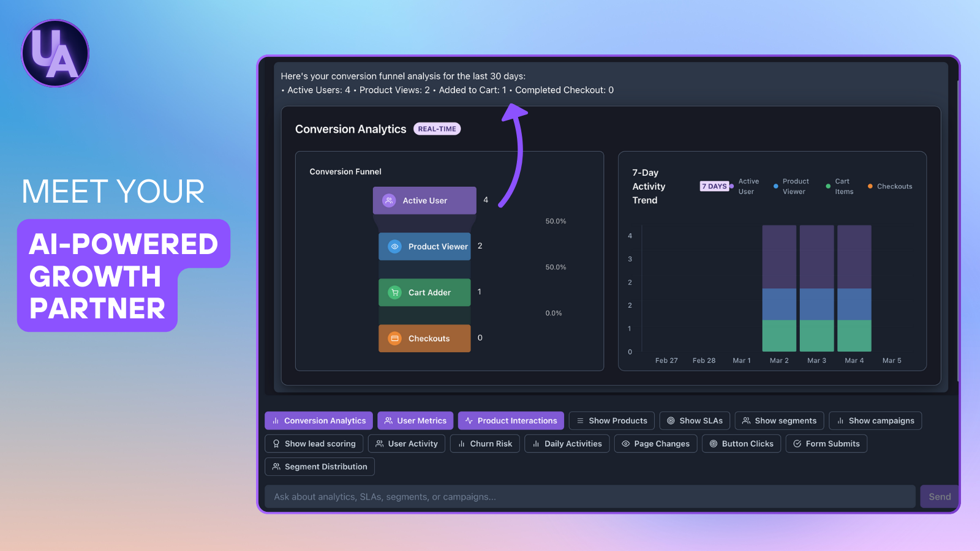Open the Segment Distribution view

tap(319, 466)
